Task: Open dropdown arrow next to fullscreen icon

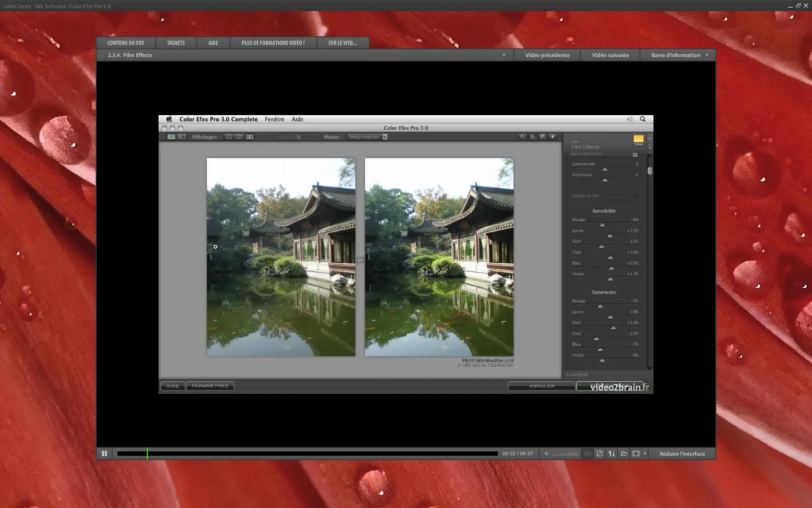Action: pos(645,454)
